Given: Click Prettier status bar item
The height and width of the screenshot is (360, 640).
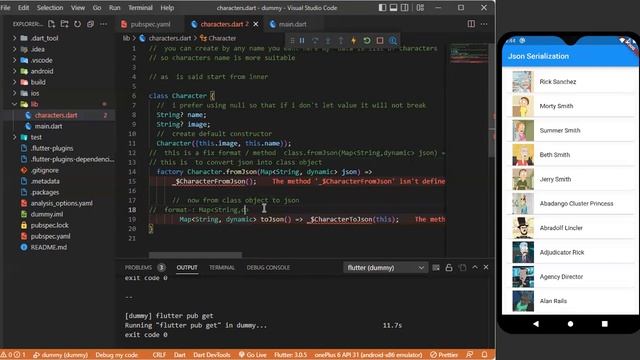Looking at the screenshot, I should [444, 355].
